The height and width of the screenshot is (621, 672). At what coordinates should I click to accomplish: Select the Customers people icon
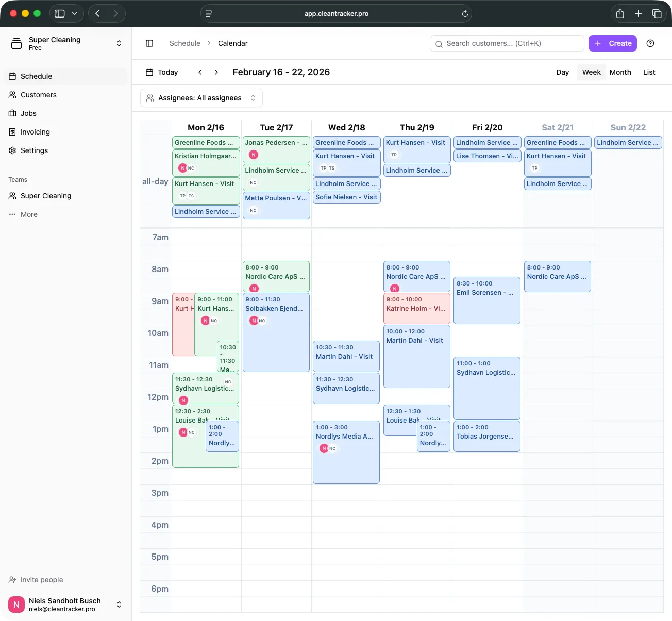[x=12, y=95]
